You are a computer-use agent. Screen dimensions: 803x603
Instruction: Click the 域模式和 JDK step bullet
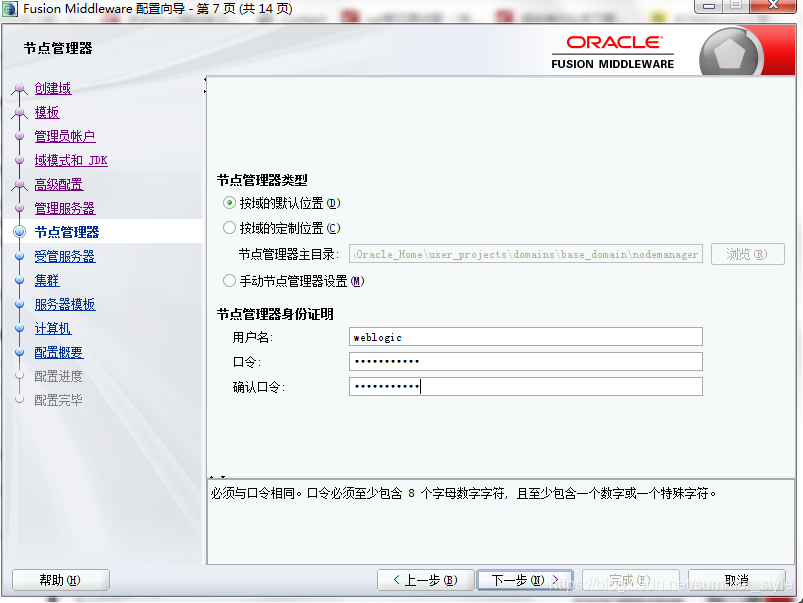point(19,160)
